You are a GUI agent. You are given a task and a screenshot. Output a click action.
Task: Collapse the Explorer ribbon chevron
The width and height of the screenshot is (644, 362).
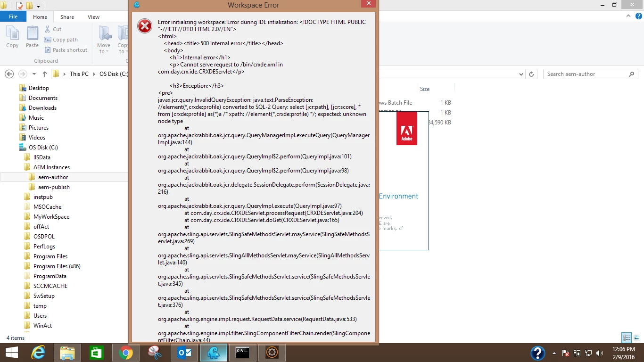[x=627, y=16]
